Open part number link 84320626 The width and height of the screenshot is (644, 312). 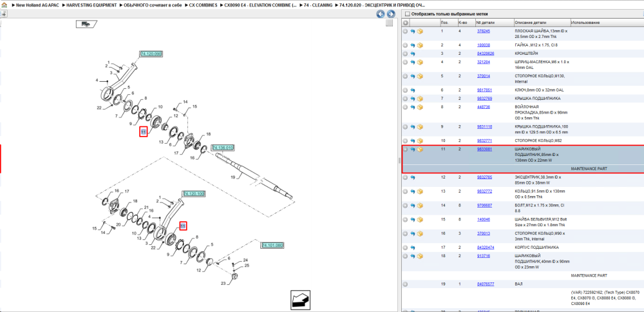click(485, 54)
